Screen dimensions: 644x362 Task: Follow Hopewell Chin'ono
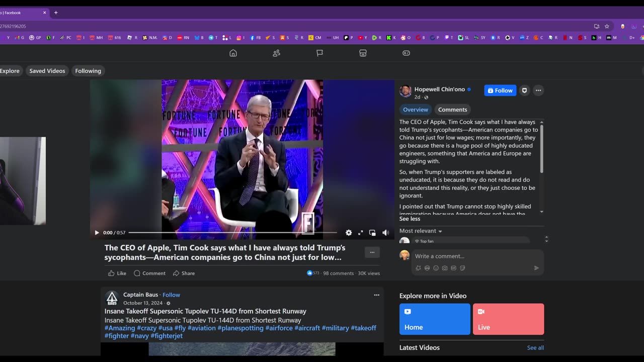[500, 90]
